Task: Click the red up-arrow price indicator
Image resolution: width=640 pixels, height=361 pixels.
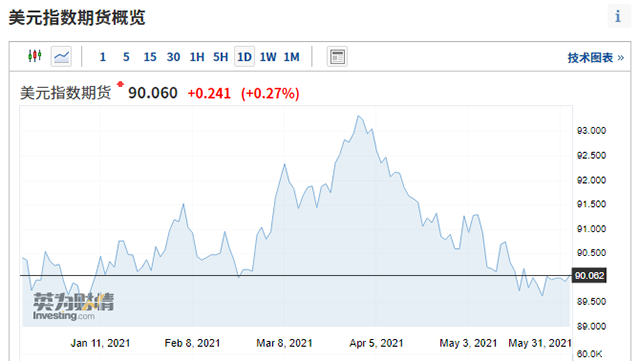Action: tap(120, 85)
